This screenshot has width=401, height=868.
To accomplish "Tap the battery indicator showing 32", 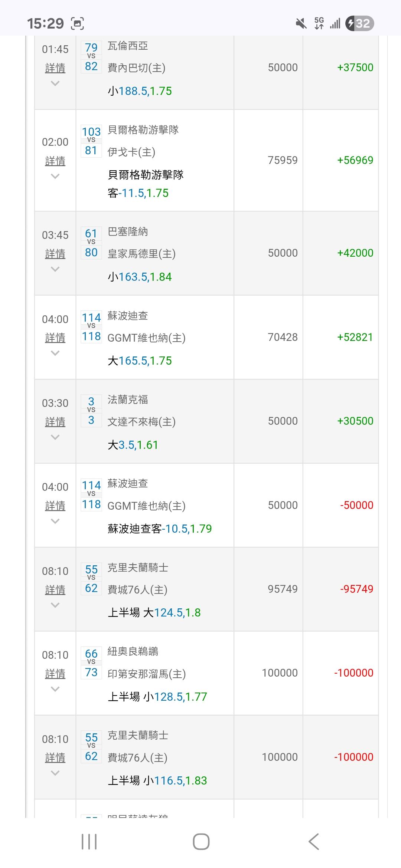I will (x=359, y=24).
